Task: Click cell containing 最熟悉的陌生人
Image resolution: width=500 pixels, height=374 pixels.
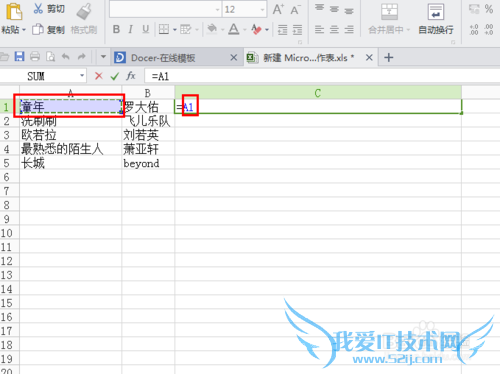Action: (x=71, y=149)
